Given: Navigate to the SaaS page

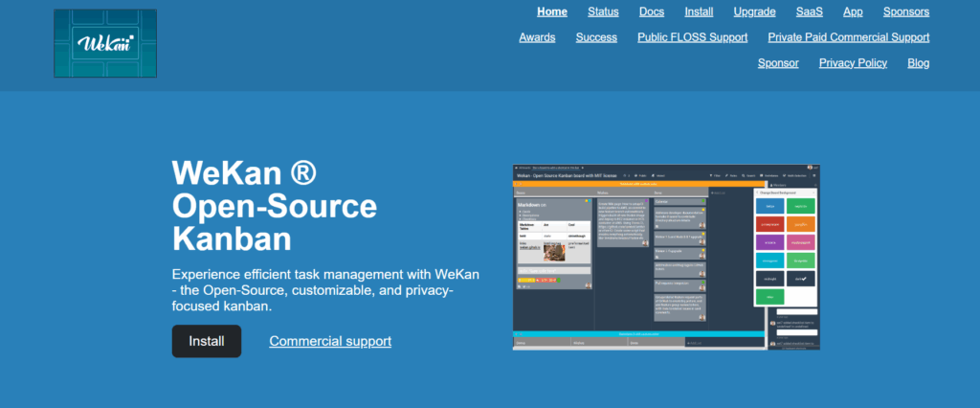Looking at the screenshot, I should (x=809, y=12).
